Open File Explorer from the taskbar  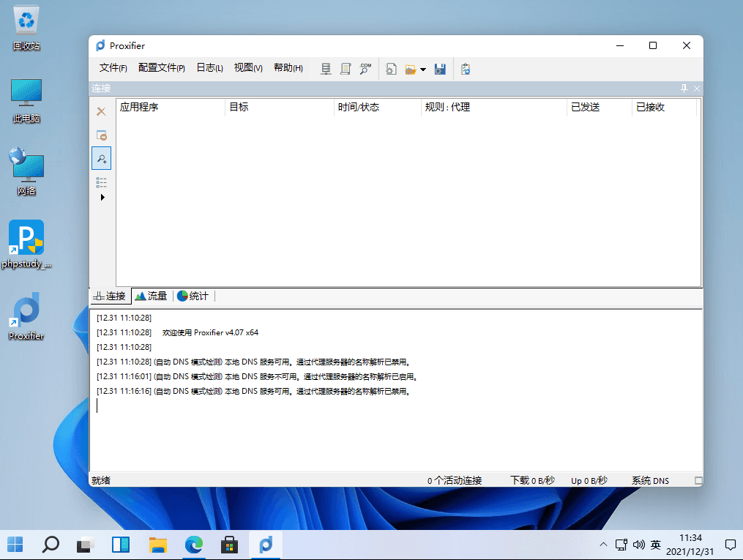[x=158, y=545]
